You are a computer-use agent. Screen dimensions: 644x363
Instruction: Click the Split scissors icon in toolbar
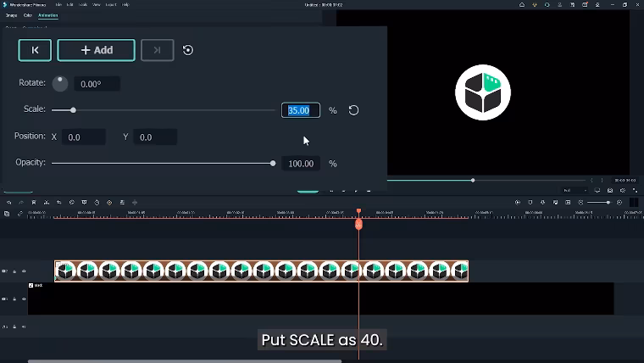(47, 202)
